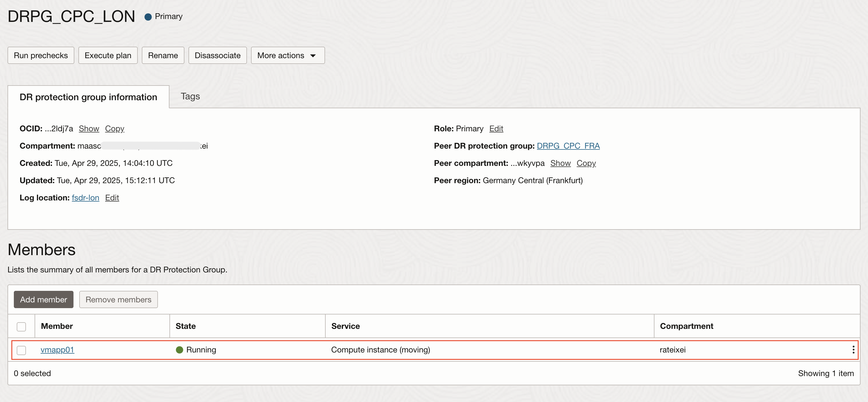This screenshot has height=402, width=868.
Task: Show the full OCID value
Action: 89,129
